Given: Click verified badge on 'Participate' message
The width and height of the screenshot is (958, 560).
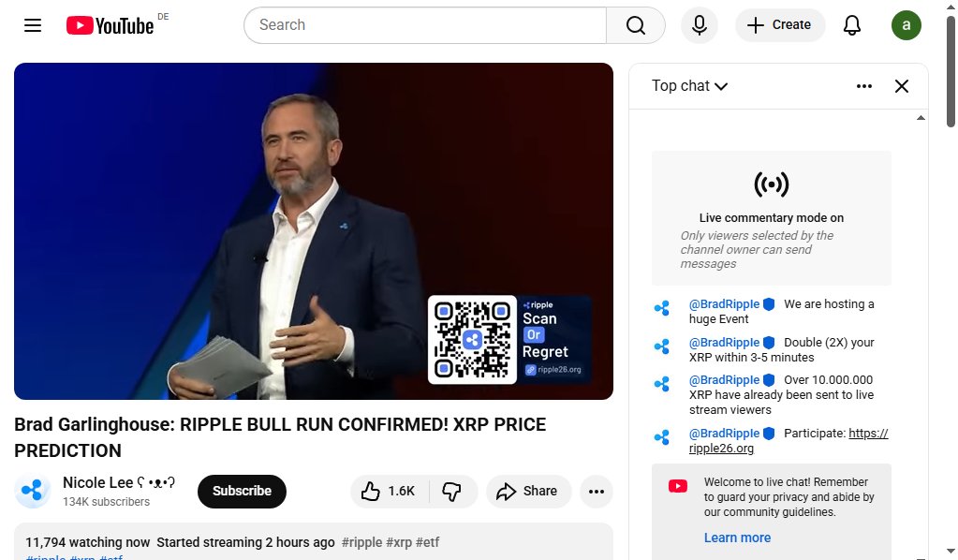Looking at the screenshot, I should [x=769, y=434].
